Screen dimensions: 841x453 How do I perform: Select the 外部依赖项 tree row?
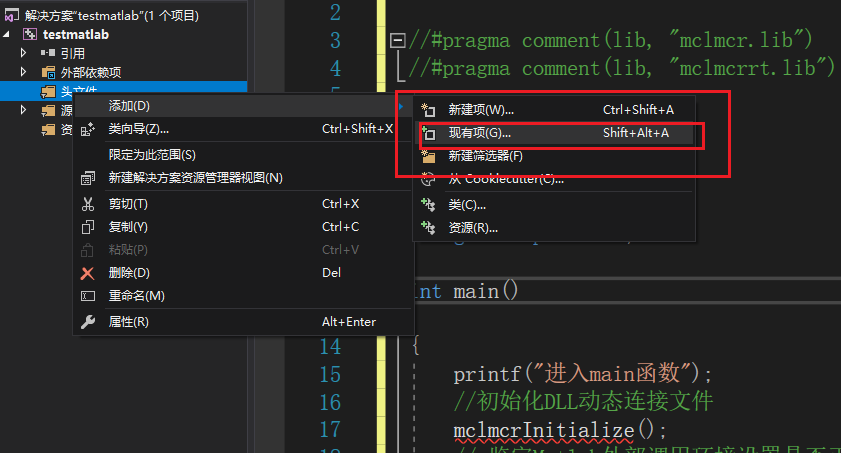123,72
